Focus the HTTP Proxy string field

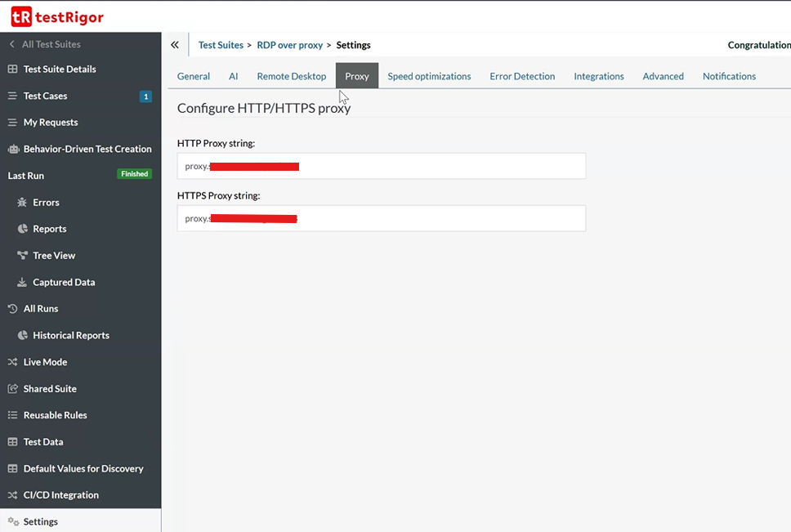[382, 166]
